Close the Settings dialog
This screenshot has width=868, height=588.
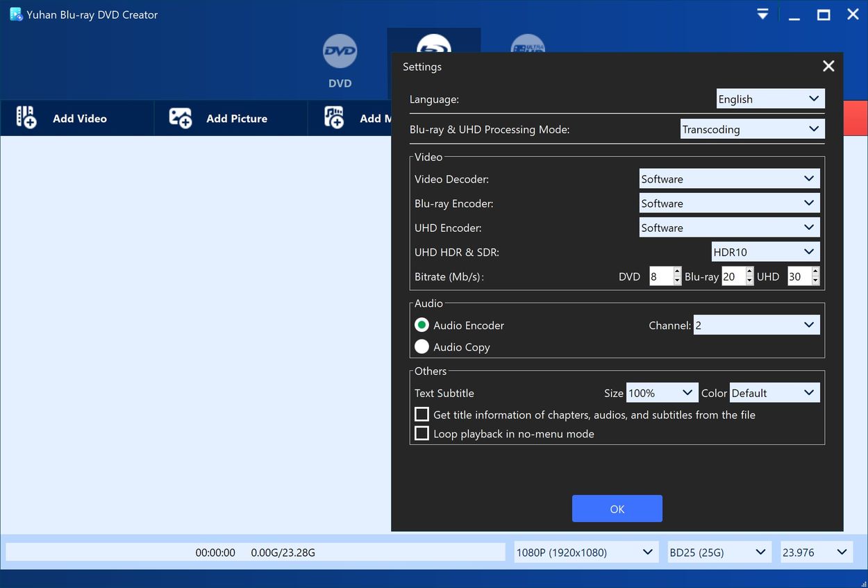tap(828, 66)
